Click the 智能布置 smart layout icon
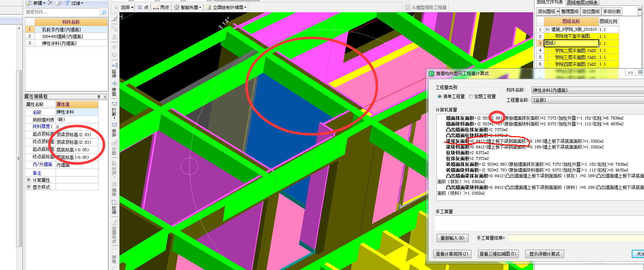 coord(177,7)
